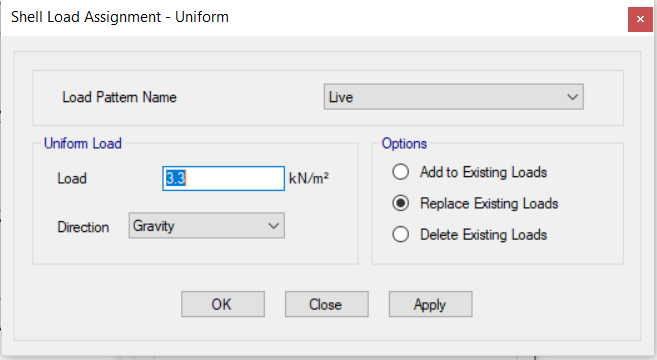The height and width of the screenshot is (360, 657).
Task: Click the Direction label beside the Gravity combo
Action: coord(83,227)
